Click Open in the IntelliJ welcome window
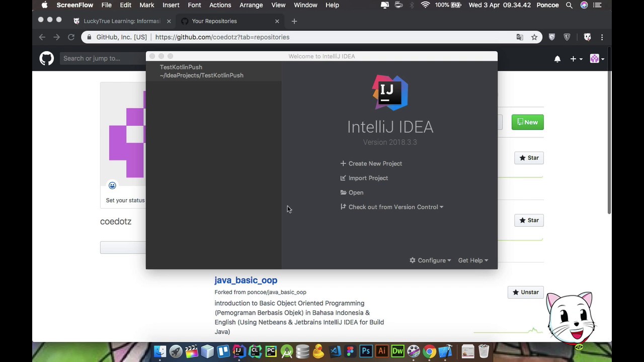 pyautogui.click(x=352, y=193)
